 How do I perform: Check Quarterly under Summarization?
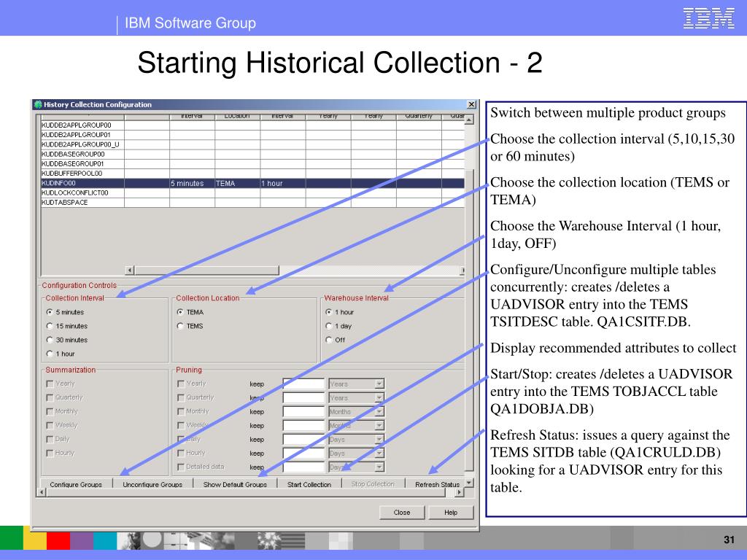pos(50,397)
